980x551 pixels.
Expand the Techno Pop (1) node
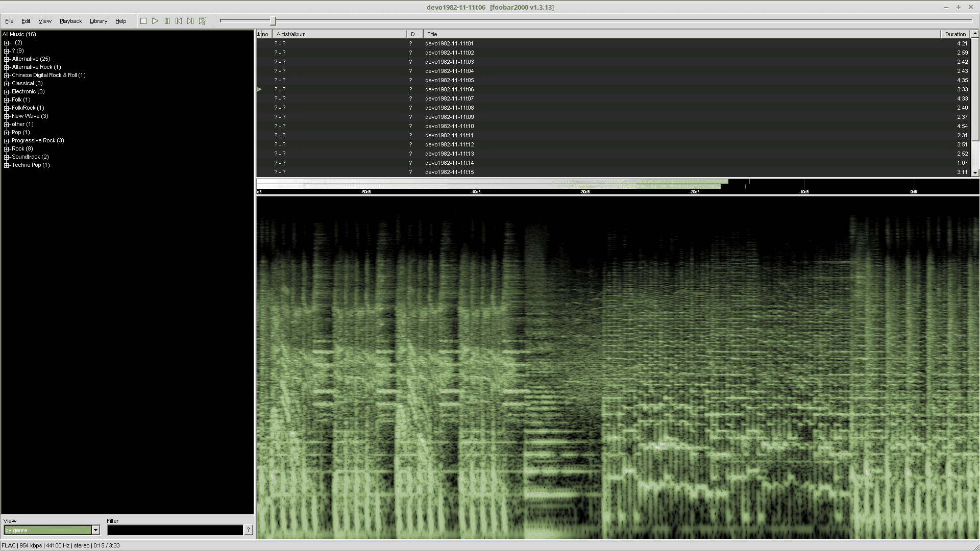click(7, 165)
